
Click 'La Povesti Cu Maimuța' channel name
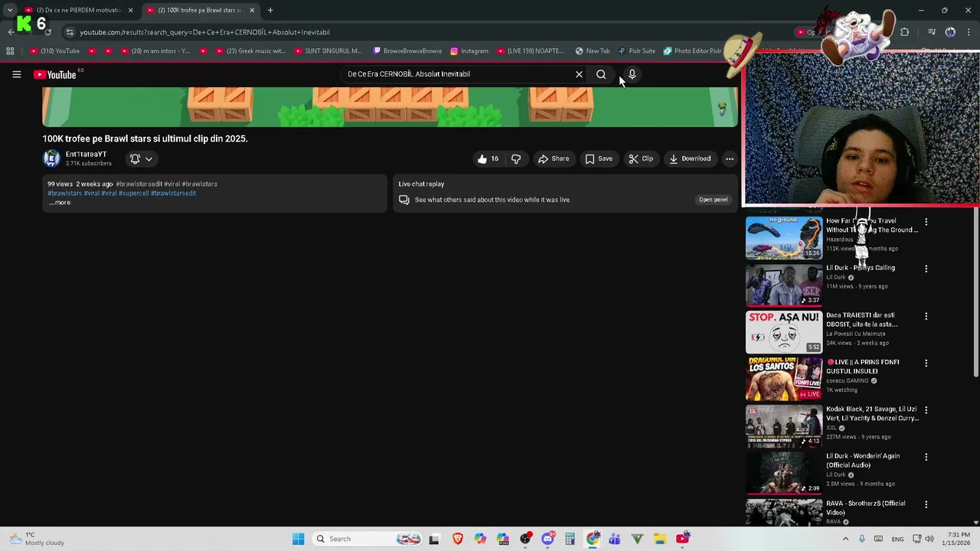tap(855, 334)
